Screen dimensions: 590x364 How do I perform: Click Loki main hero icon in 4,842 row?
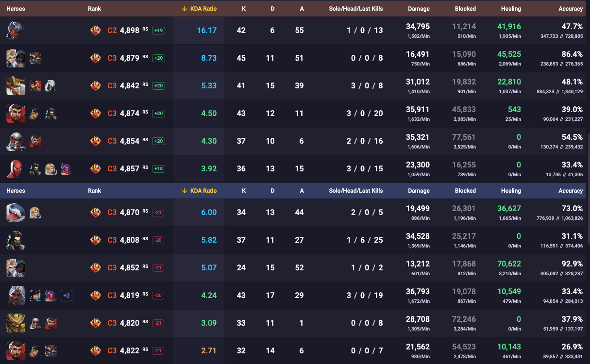(16, 86)
